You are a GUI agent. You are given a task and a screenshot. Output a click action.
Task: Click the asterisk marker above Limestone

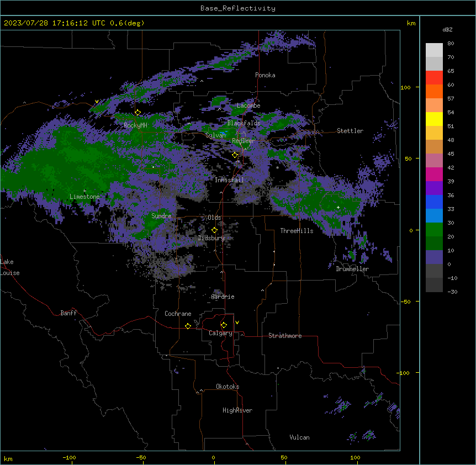click(84, 191)
